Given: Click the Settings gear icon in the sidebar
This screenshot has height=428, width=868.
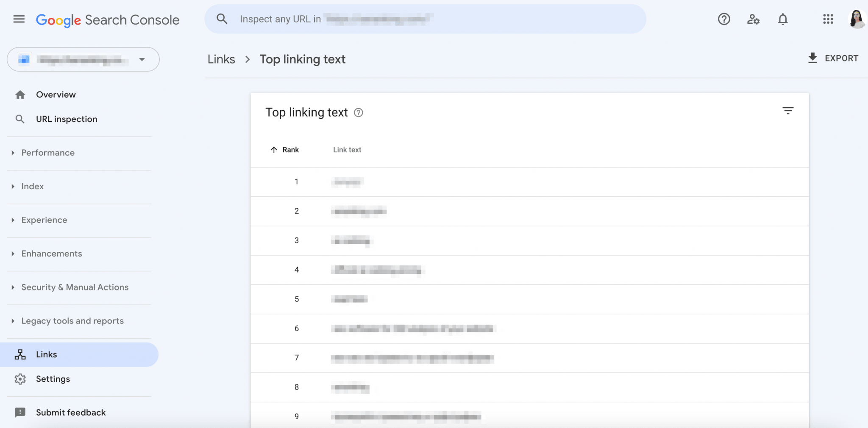Looking at the screenshot, I should click(20, 379).
